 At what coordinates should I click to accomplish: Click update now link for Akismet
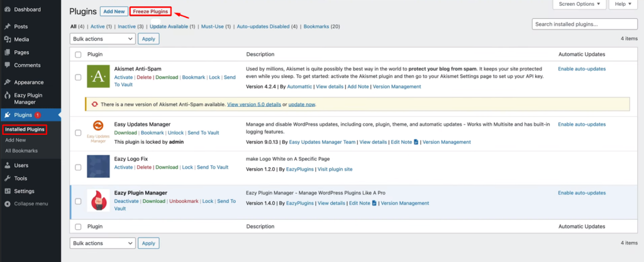click(x=301, y=104)
